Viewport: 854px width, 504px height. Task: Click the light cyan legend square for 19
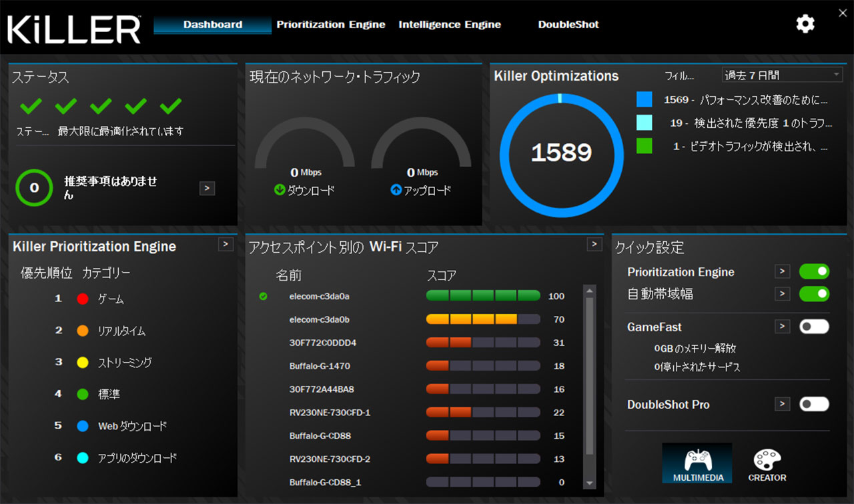tap(644, 123)
